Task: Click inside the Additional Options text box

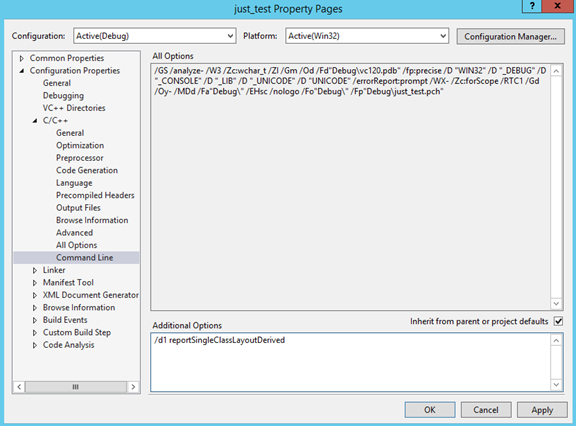Action: coord(351,362)
